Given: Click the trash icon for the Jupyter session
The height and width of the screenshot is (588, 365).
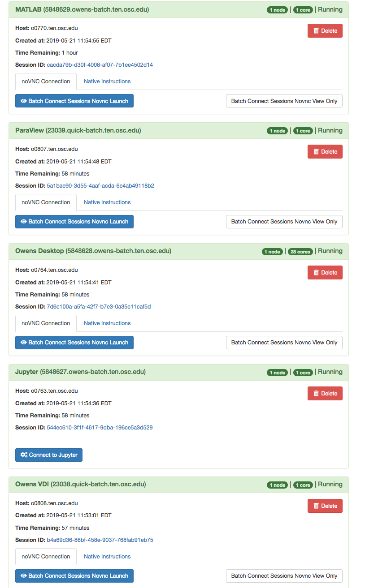Looking at the screenshot, I should click(315, 393).
